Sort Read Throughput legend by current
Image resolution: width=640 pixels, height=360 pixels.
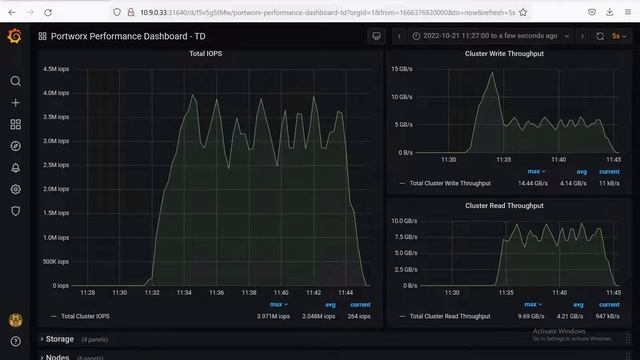click(x=609, y=305)
